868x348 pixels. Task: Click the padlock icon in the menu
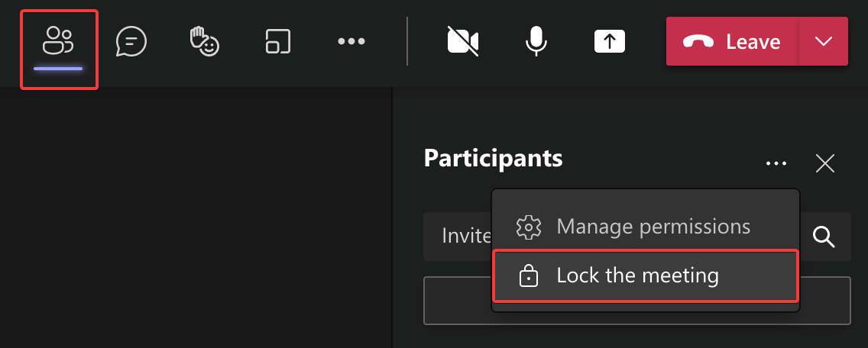point(528,275)
